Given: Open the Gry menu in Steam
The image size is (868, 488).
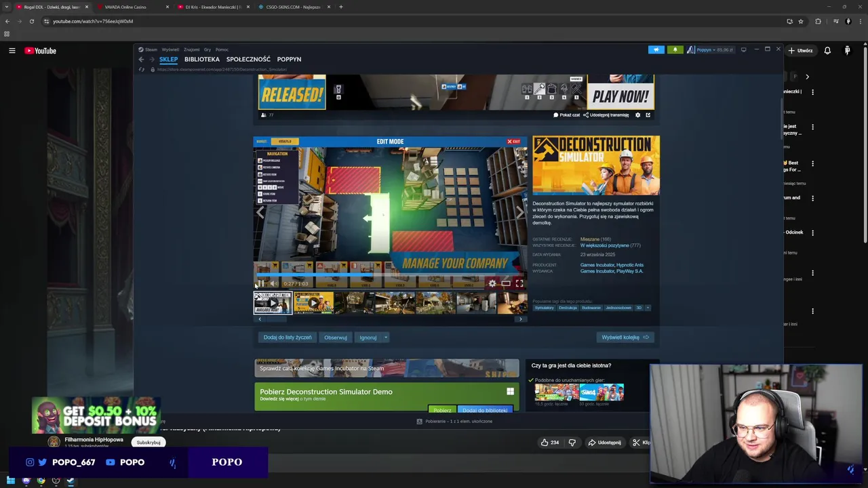Looking at the screenshot, I should pyautogui.click(x=208, y=49).
